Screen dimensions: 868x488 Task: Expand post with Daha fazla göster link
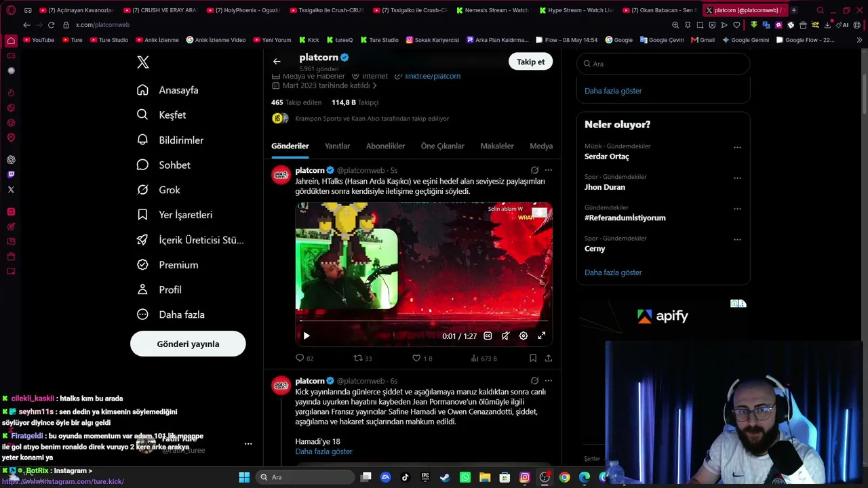coord(323,451)
